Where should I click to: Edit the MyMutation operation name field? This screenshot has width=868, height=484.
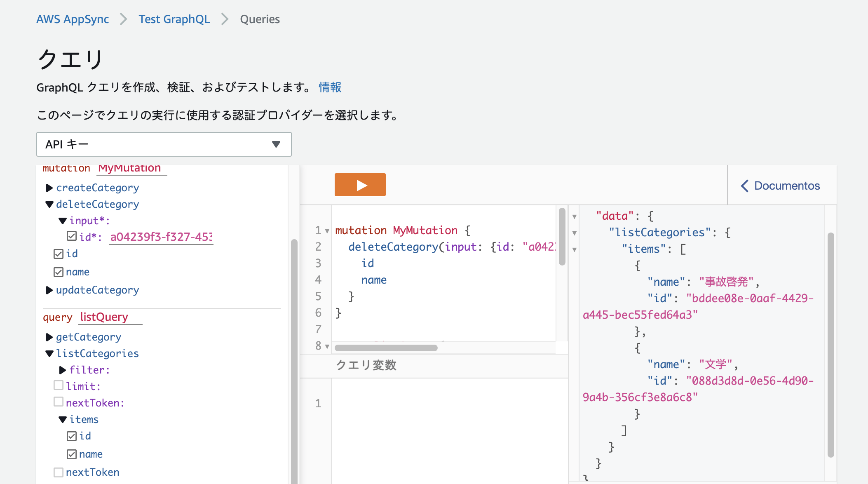(131, 169)
